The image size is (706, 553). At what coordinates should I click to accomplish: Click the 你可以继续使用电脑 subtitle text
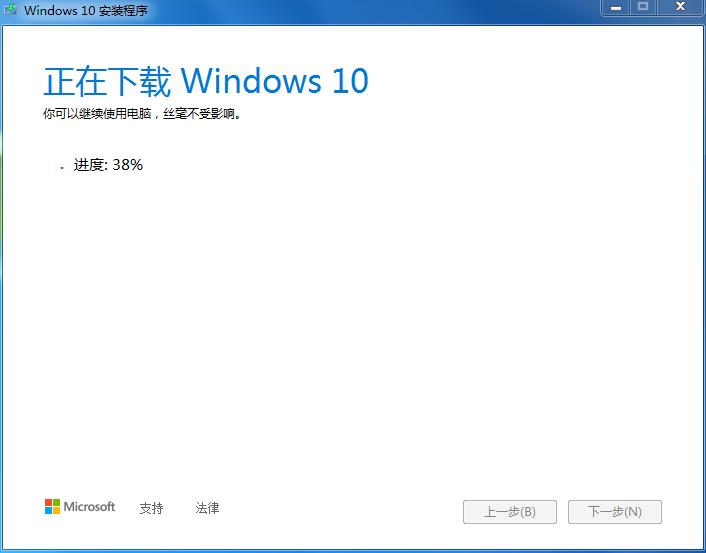[143, 114]
